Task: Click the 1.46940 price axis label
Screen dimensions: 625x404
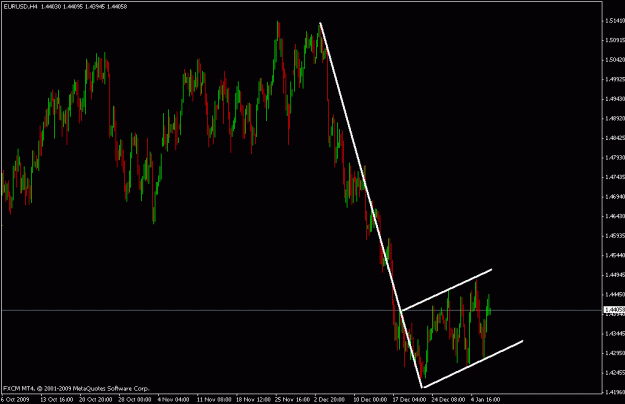Action: (615, 196)
